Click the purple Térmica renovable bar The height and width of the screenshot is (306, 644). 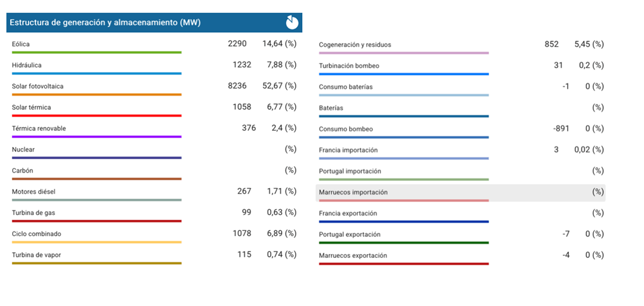point(96,137)
